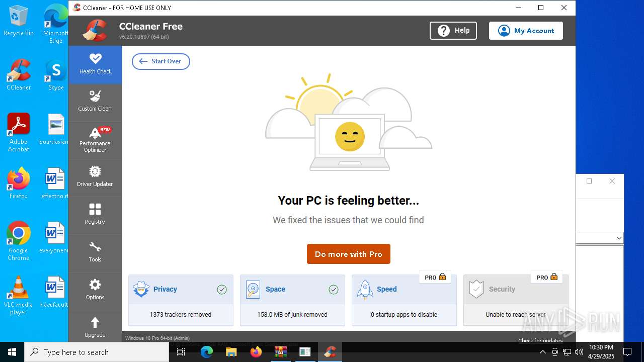Open the Health Check section
Viewport: 644px width, 362px height.
[95, 64]
